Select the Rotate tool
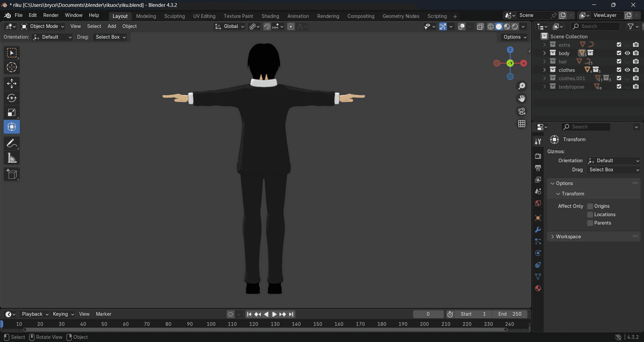The image size is (644, 342). coord(12,98)
